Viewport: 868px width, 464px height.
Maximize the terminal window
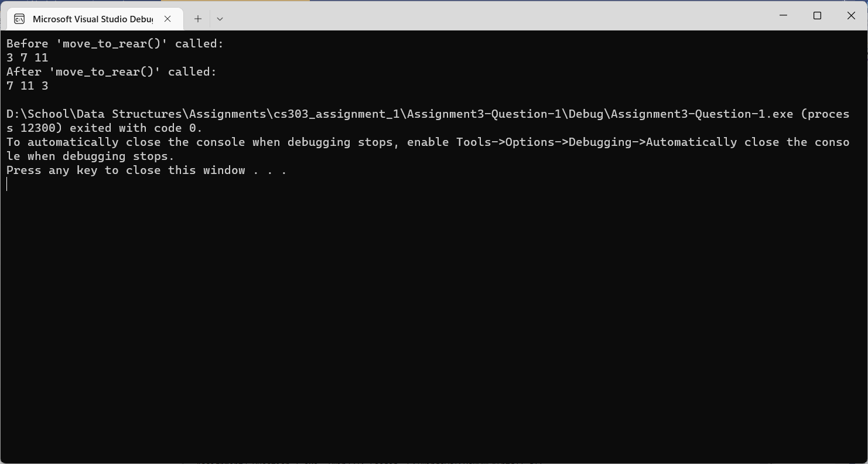coord(817,16)
